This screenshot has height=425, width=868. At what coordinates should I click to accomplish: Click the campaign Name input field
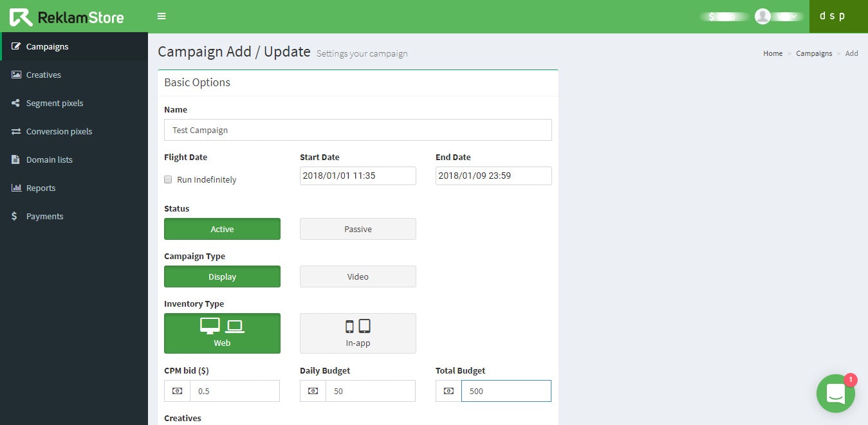[x=358, y=130]
